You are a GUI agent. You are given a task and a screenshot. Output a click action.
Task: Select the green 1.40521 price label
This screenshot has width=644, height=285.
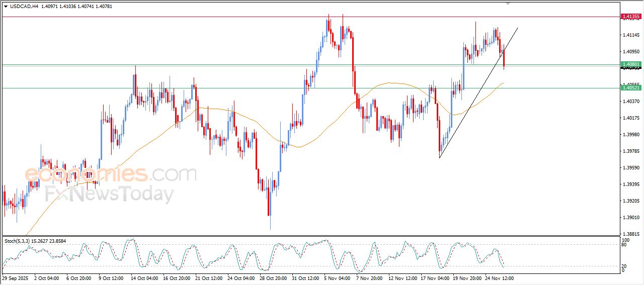[x=631, y=88]
